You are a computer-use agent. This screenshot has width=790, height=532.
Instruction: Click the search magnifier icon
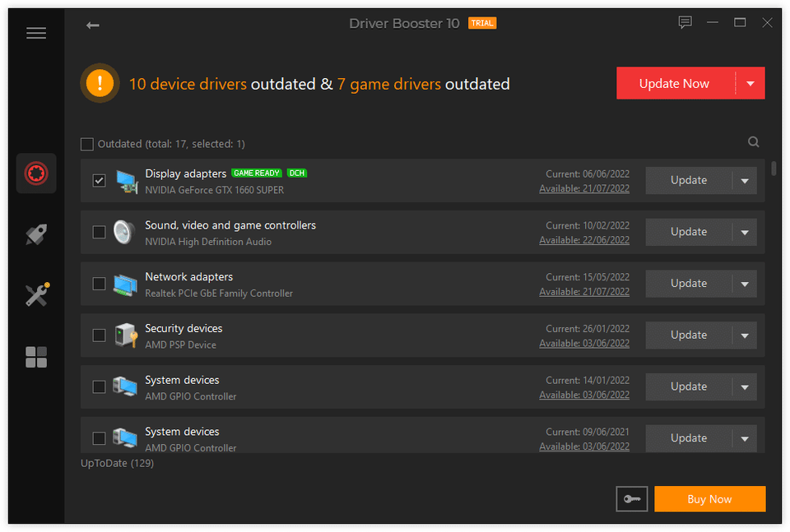753,142
